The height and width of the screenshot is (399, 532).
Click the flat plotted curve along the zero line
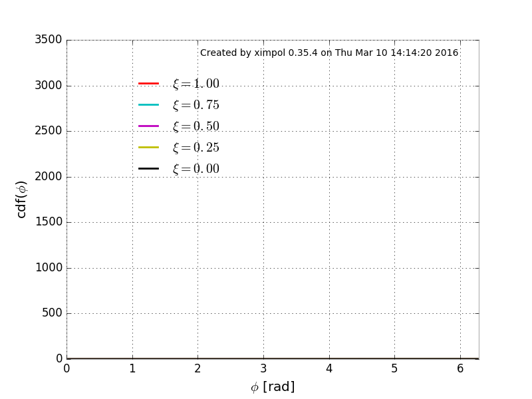(x=273, y=358)
